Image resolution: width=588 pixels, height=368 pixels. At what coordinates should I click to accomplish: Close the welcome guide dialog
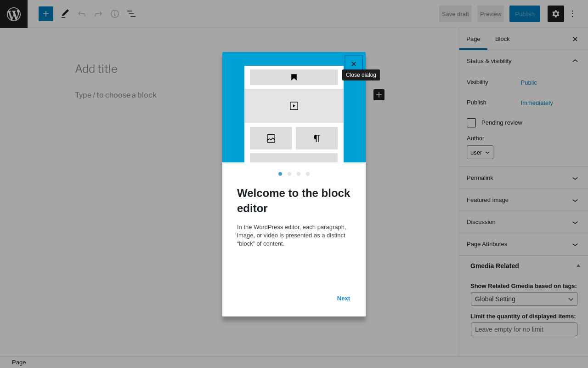coord(354,64)
